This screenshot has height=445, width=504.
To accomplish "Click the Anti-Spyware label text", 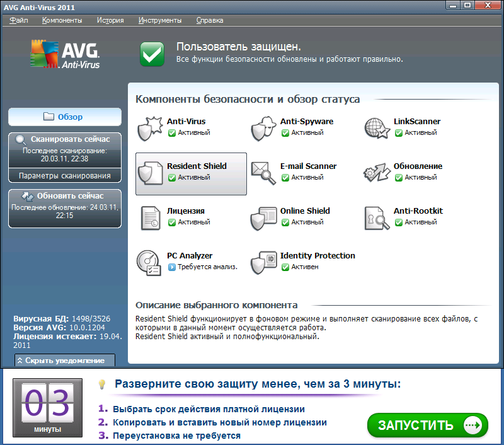I will point(307,122).
